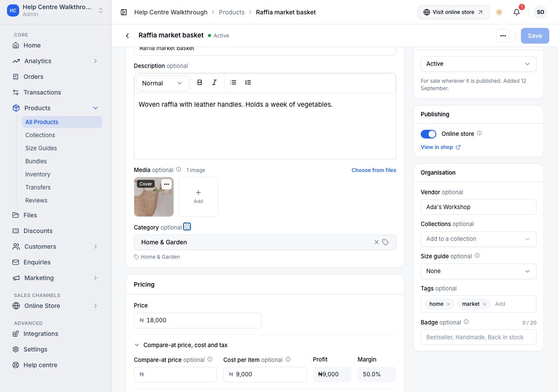Open Integrations in the sidebar

tap(56, 334)
